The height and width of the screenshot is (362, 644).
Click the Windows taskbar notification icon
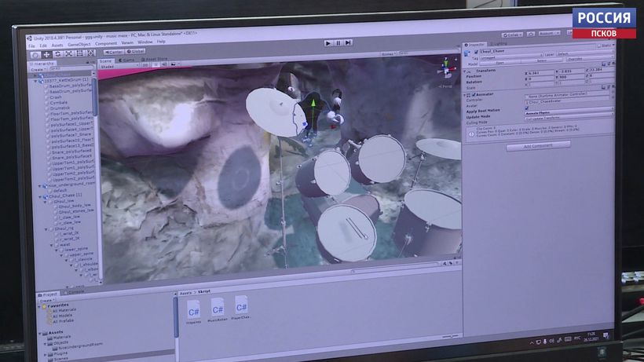click(606, 336)
